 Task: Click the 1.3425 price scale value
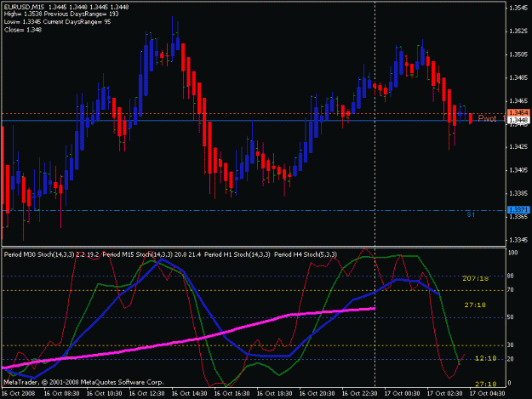(518, 147)
